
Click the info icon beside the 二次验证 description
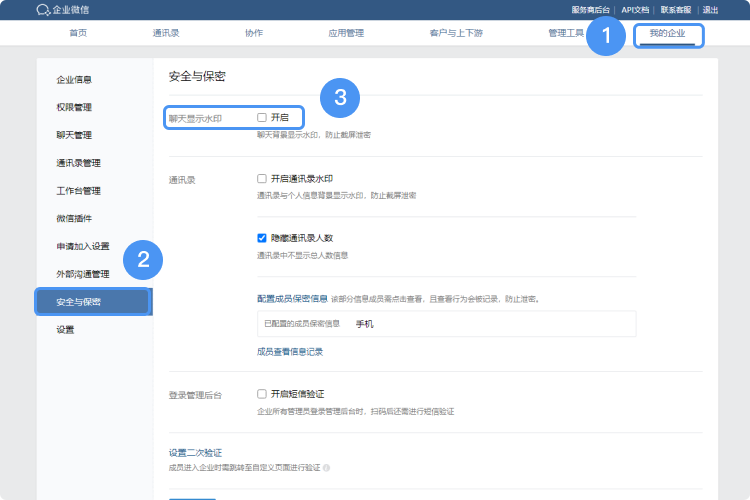(326, 467)
